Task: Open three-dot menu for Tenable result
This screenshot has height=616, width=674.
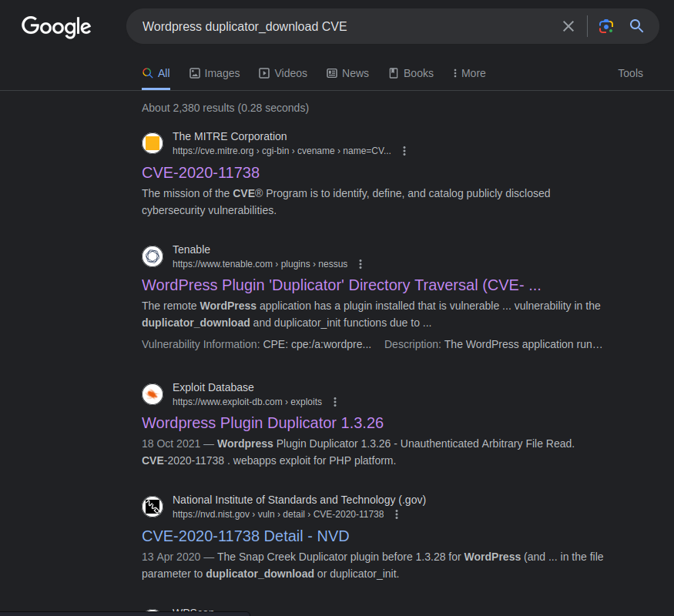Action: click(360, 264)
